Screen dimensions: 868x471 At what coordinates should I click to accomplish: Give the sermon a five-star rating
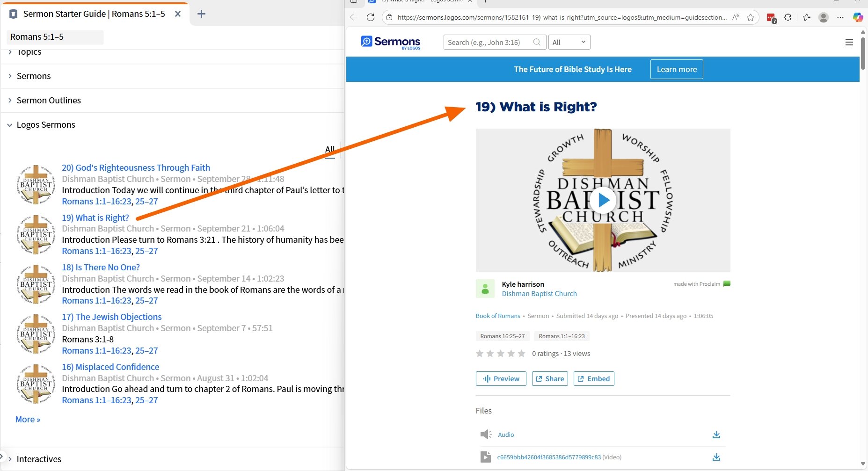click(522, 354)
